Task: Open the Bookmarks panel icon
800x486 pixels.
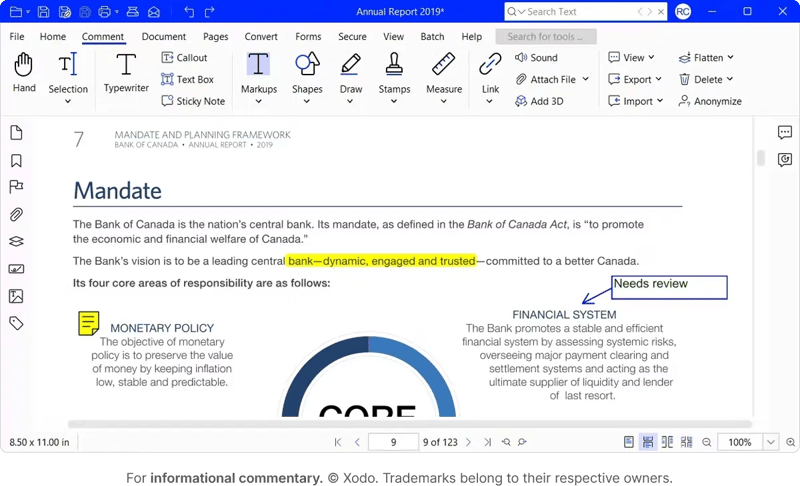Action: pos(16,161)
